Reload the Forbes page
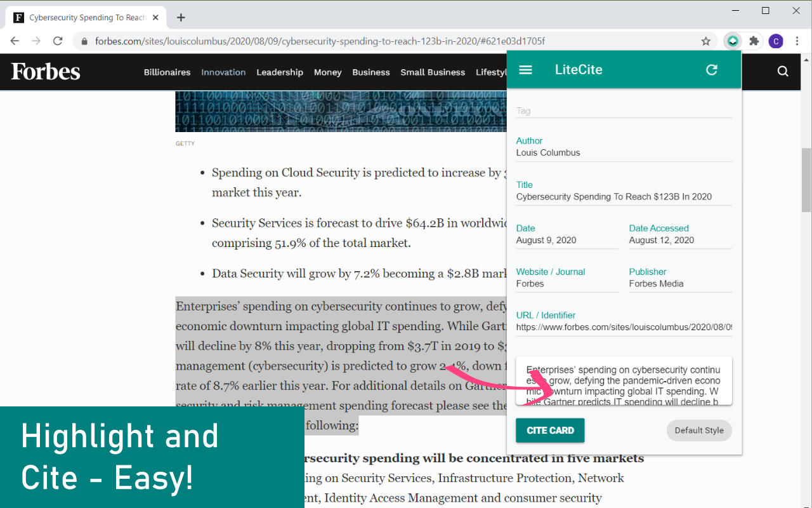This screenshot has width=812, height=508. pyautogui.click(x=58, y=41)
